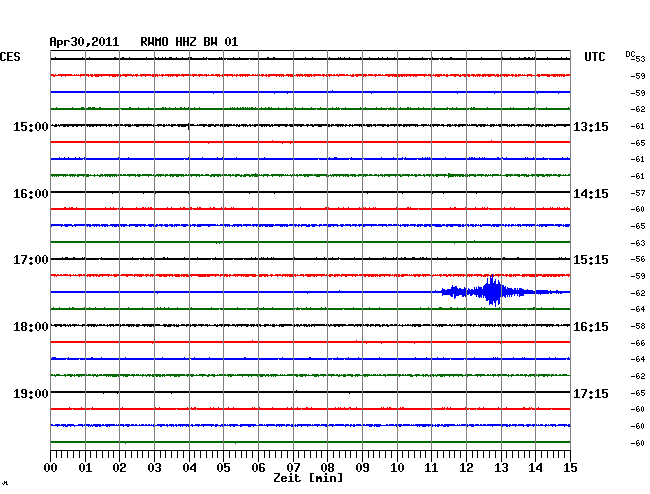
Task: Click minute 01 on the time axis
Action: (85, 467)
